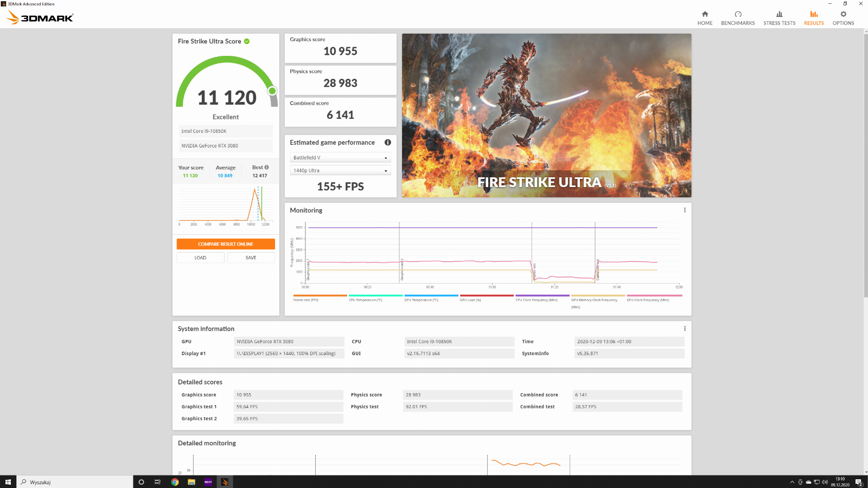Toggle CPU Clock Frequency legend series
868x488 pixels.
(x=542, y=298)
